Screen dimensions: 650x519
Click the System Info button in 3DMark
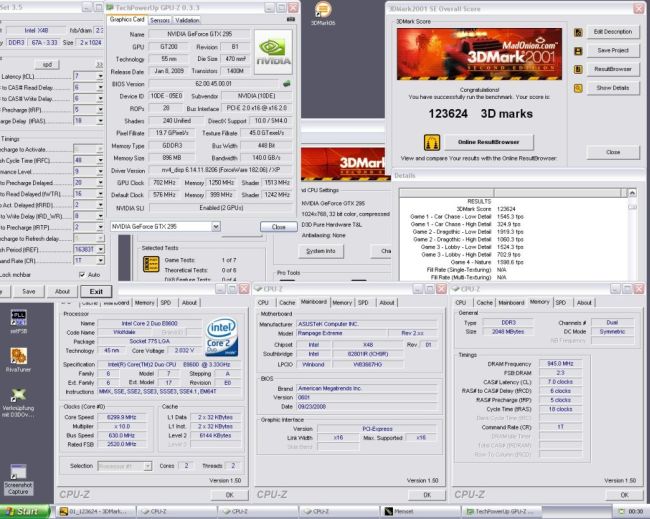click(321, 251)
